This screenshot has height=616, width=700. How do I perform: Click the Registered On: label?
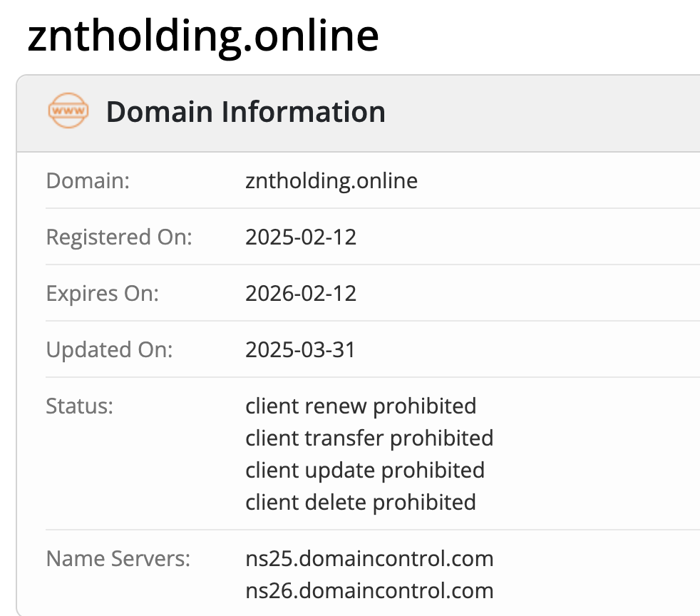coord(119,237)
